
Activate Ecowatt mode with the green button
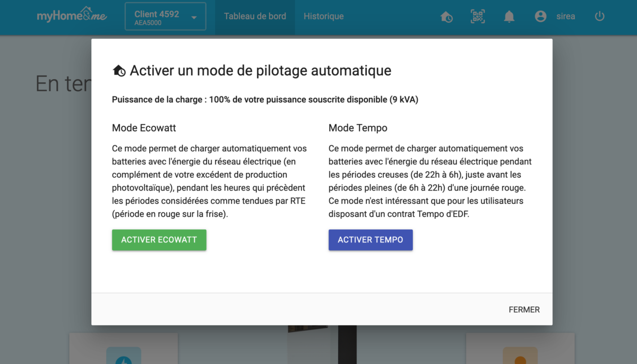[159, 240]
